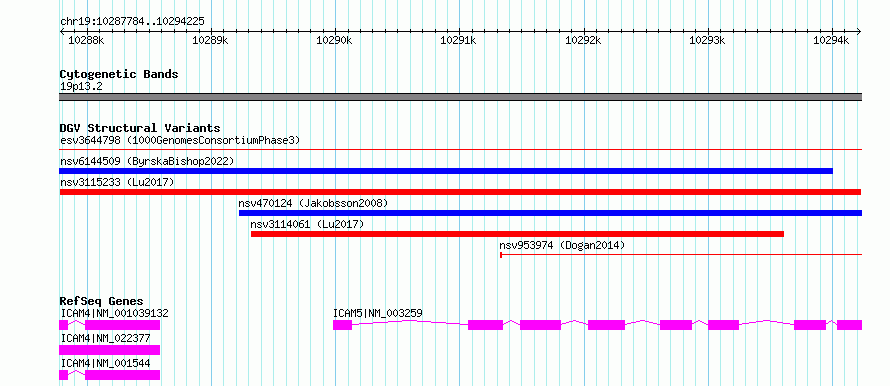Click the left arrowhead of the ruler

point(62,31)
